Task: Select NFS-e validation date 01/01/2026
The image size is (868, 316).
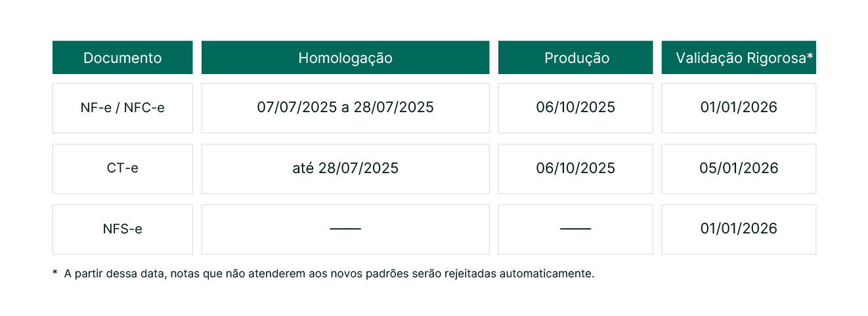Action: [x=739, y=229]
